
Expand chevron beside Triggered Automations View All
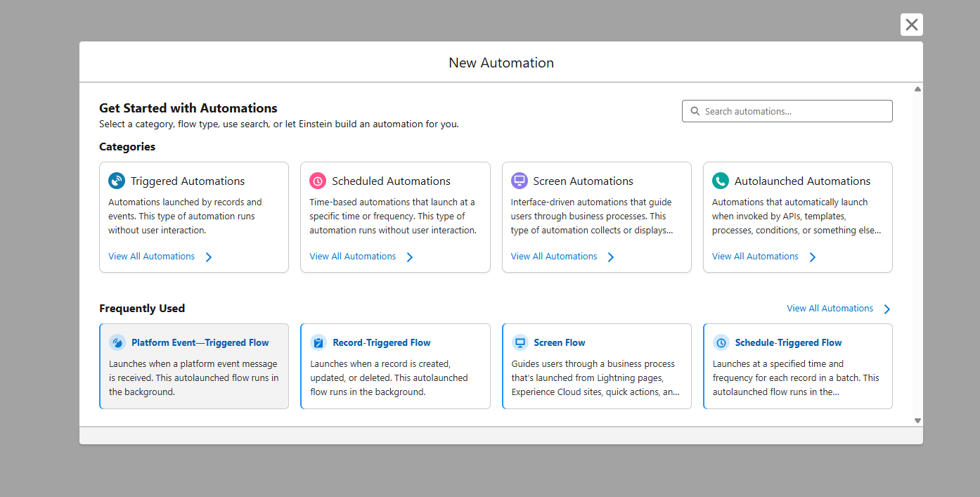click(209, 257)
